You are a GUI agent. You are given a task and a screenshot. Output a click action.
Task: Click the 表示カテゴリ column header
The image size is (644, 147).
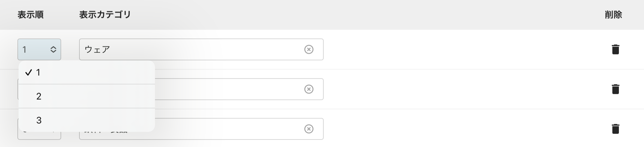coord(105,15)
